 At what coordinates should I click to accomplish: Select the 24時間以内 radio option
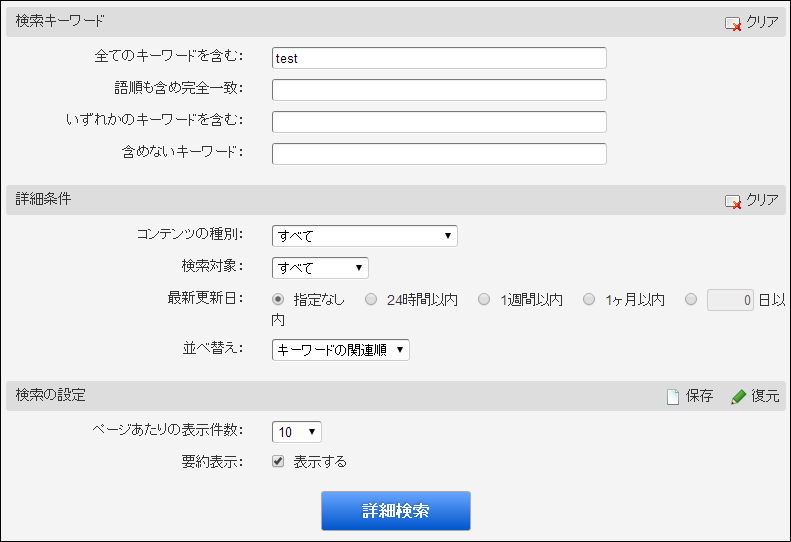(x=371, y=299)
